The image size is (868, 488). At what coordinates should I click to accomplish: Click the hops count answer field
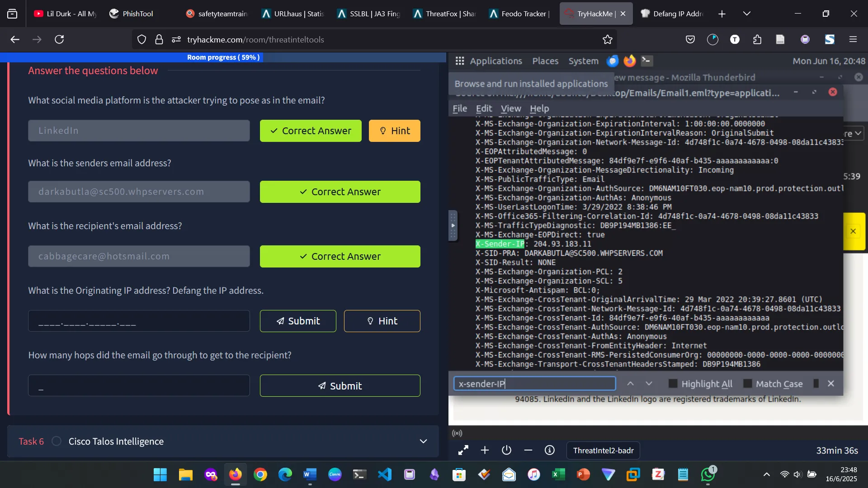pos(139,385)
